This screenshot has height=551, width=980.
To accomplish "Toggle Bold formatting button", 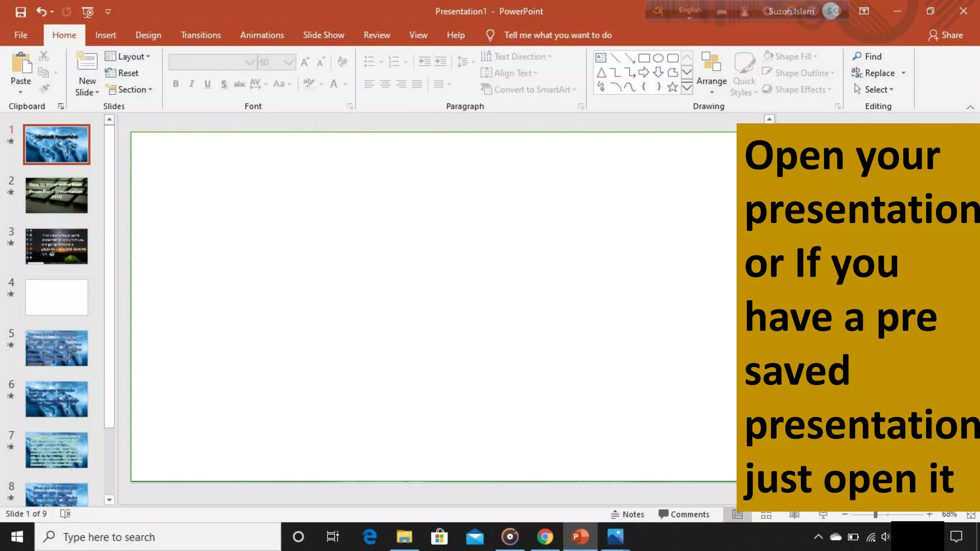I will (x=176, y=84).
